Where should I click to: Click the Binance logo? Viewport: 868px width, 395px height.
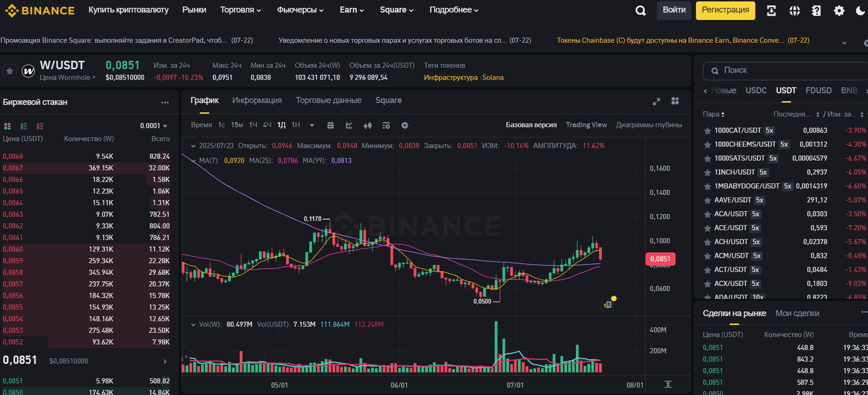[40, 10]
